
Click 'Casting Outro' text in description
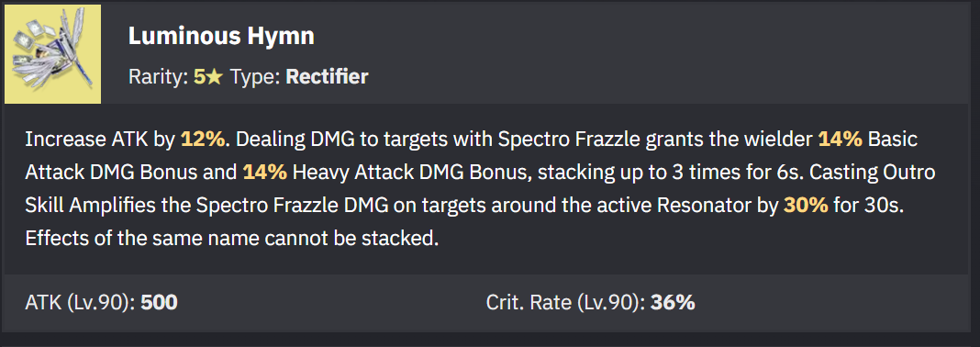pos(873,172)
